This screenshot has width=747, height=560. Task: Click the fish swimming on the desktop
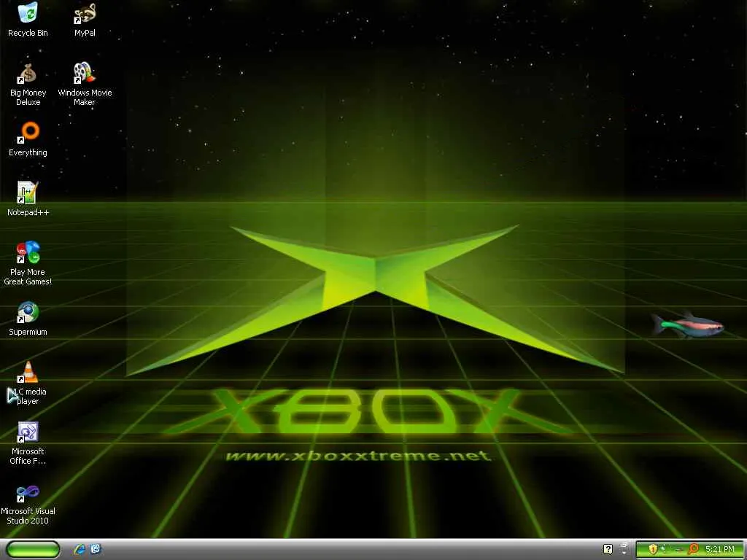tap(688, 325)
